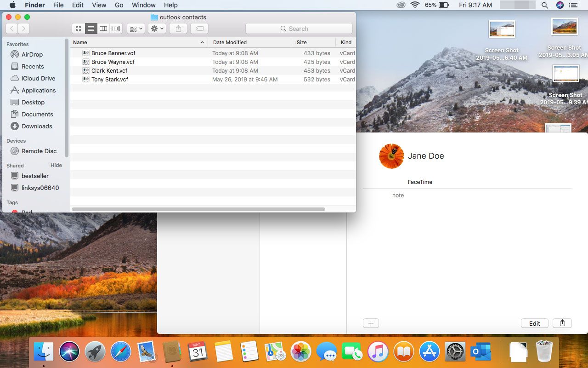Open the File menu
This screenshot has height=368, width=588.
(58, 5)
